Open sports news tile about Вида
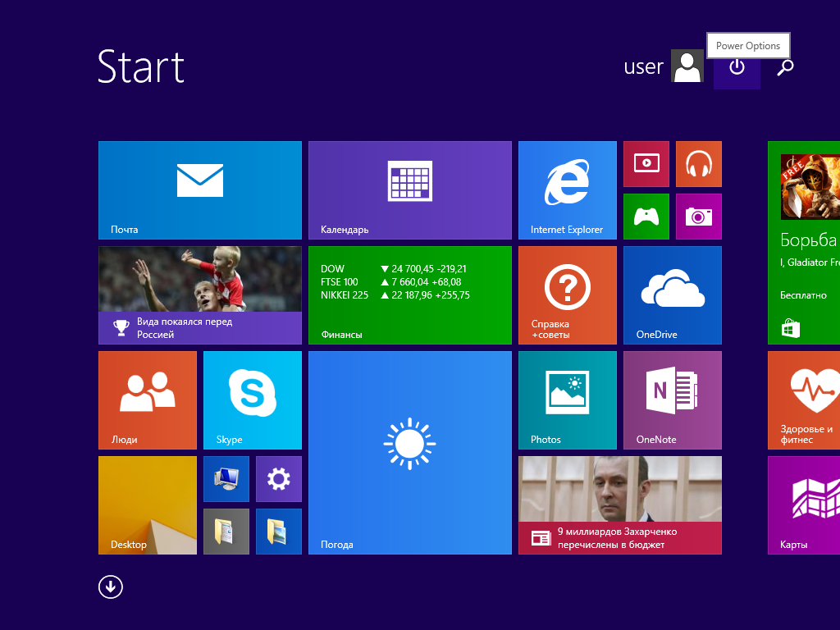840x630 pixels. [200, 295]
